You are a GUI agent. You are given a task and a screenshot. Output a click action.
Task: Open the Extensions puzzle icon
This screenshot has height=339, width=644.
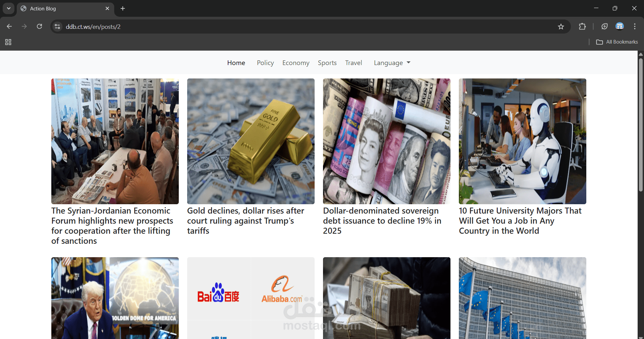[x=582, y=26]
